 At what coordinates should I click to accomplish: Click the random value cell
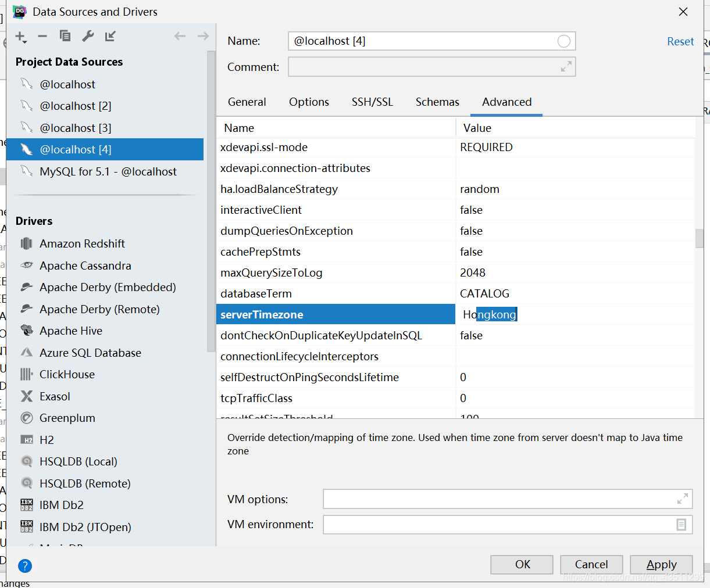click(x=575, y=189)
